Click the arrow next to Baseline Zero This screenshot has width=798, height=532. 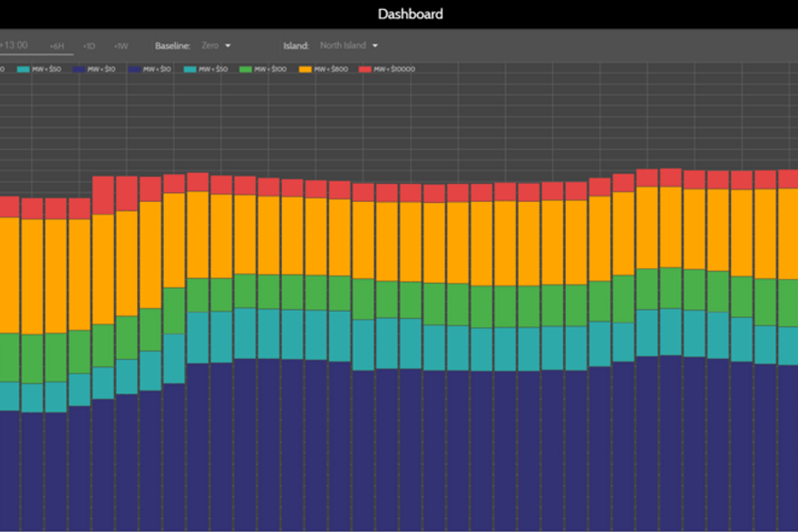pos(228,45)
